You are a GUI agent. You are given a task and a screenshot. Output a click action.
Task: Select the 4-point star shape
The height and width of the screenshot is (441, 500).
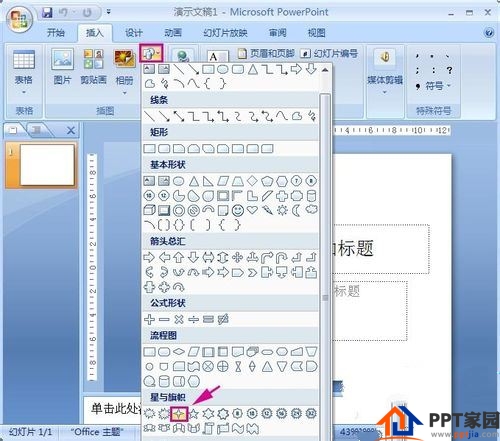(179, 414)
